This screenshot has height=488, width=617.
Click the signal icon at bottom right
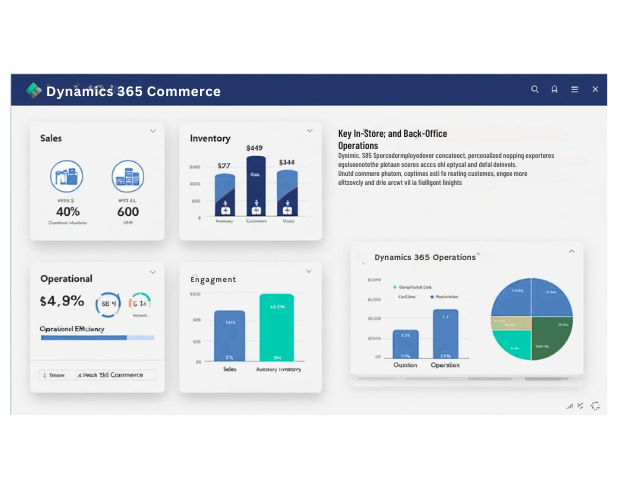point(569,406)
